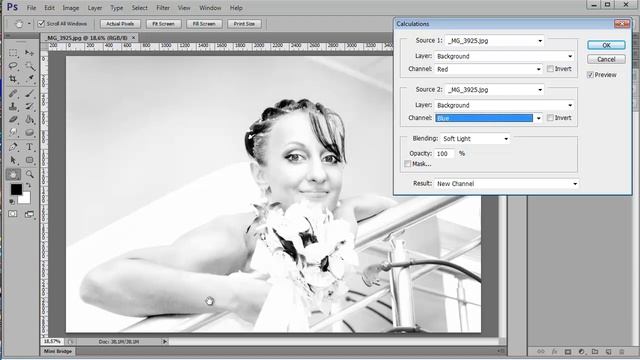Select the Move tool
This screenshot has height=360, width=640.
29,53
